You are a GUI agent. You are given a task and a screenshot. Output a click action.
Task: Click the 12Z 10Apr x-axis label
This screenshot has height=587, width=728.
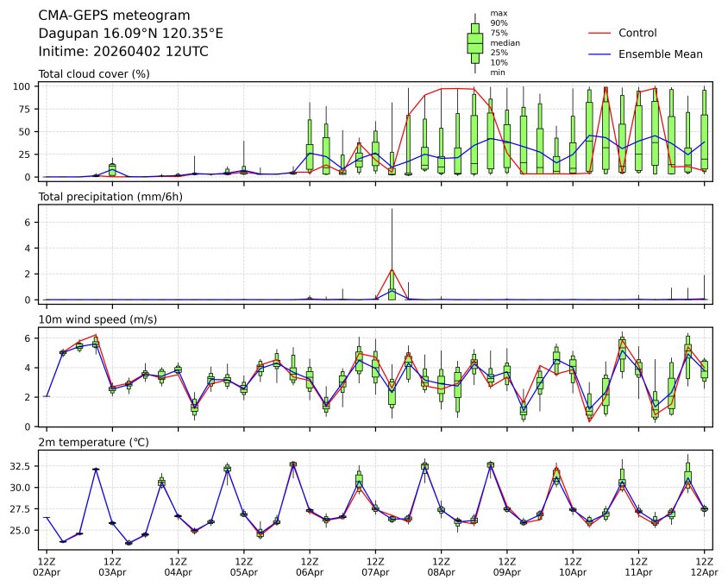pyautogui.click(x=573, y=566)
